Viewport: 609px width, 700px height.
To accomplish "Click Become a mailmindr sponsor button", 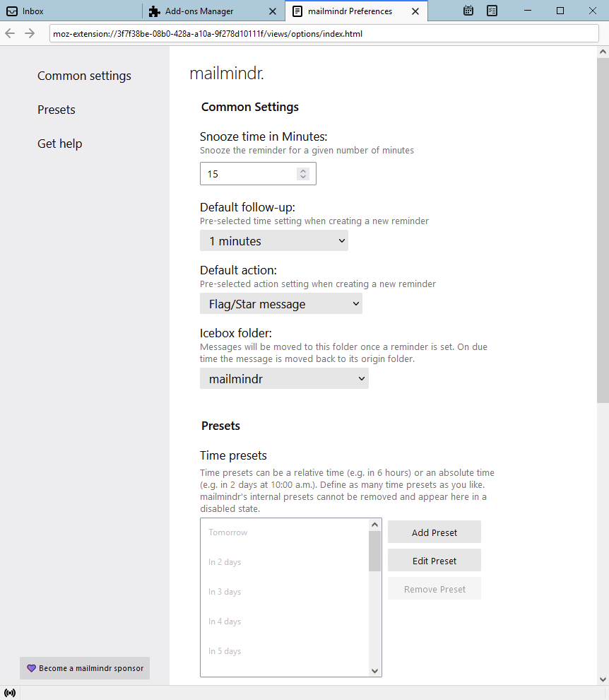I will pyautogui.click(x=85, y=668).
